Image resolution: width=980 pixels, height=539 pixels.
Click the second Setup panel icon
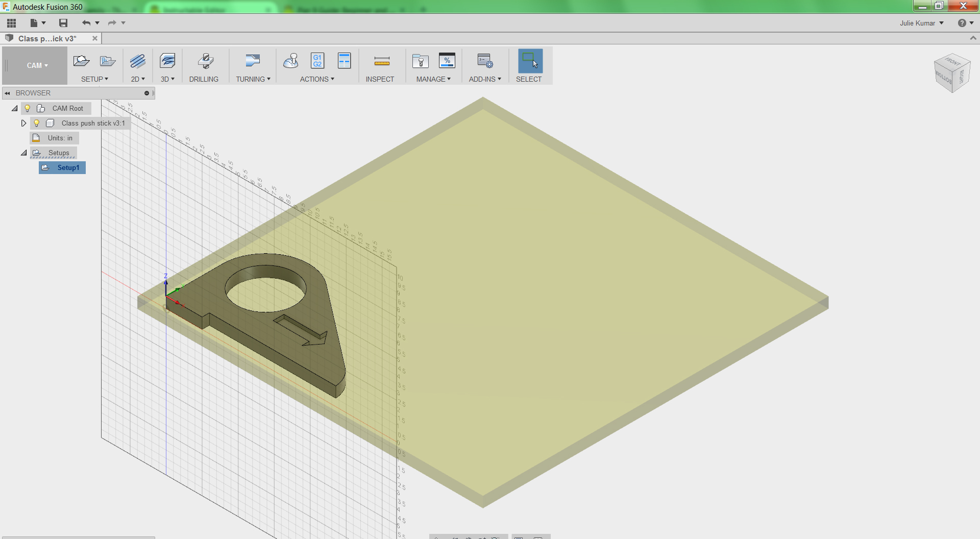click(108, 61)
